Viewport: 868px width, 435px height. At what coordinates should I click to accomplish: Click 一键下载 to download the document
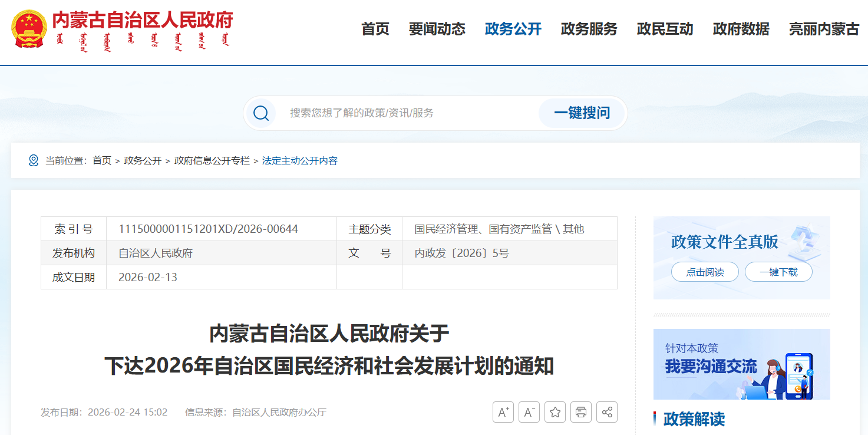pyautogui.click(x=778, y=272)
